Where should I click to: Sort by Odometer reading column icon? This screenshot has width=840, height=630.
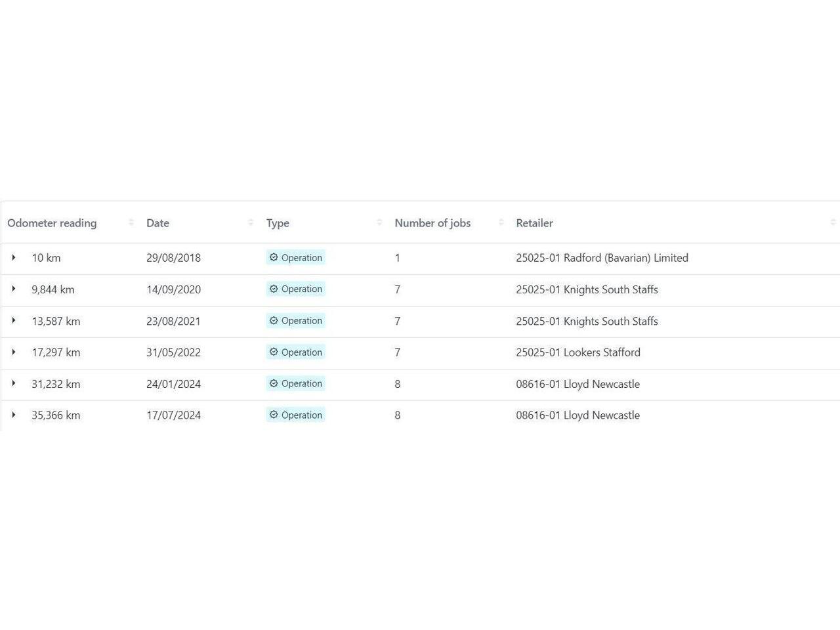click(131, 222)
